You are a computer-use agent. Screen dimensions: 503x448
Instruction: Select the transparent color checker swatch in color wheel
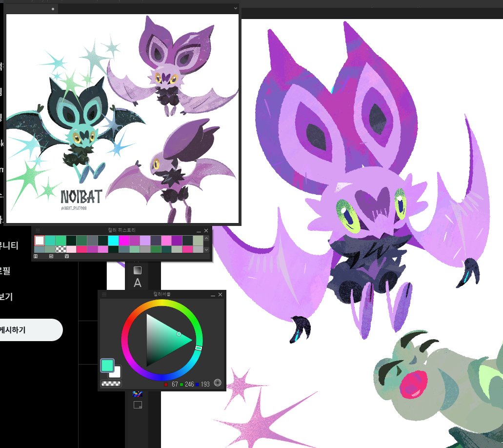[x=111, y=383]
